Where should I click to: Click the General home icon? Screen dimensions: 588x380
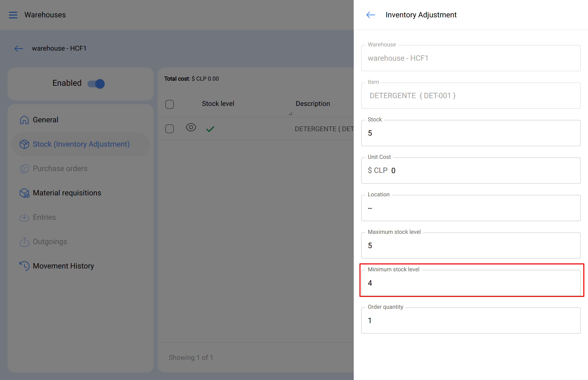[24, 120]
